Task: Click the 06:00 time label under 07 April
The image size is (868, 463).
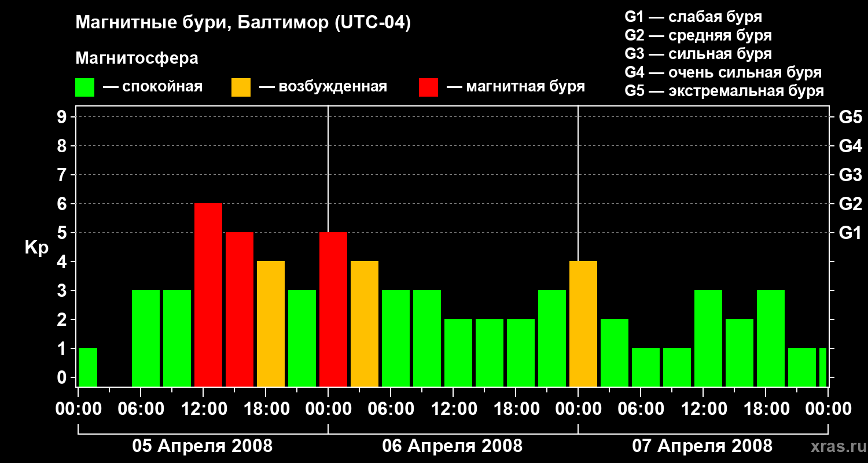Action: tap(642, 409)
